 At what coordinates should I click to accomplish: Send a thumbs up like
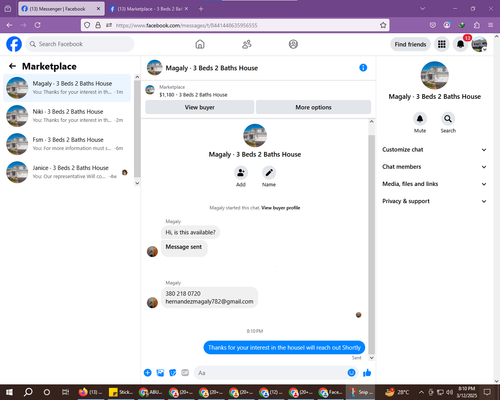pyautogui.click(x=367, y=373)
